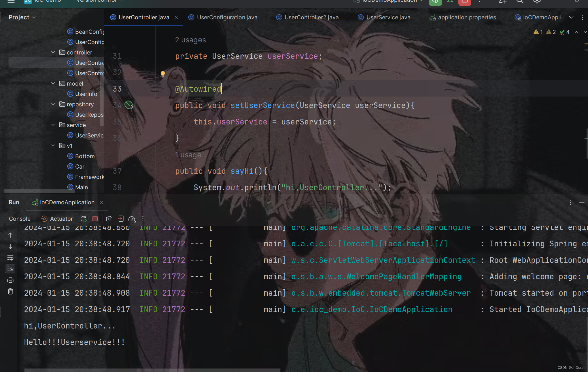Viewport: 588px width, 372px height.
Task: Open BeanConfig in project tree
Action: [x=86, y=31]
